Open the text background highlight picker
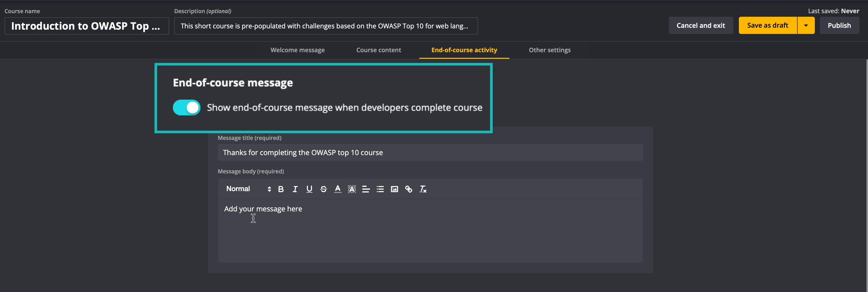The width and height of the screenshot is (868, 292). [352, 189]
